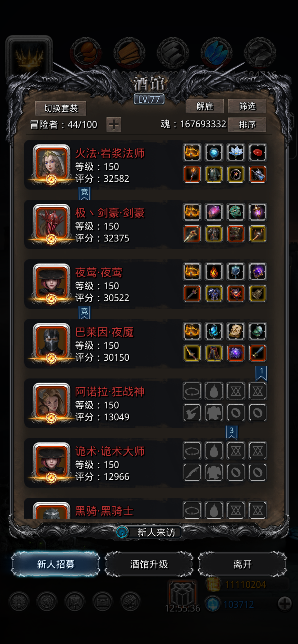
Task: Open the 切换套装 switch set selector
Action: [61, 108]
